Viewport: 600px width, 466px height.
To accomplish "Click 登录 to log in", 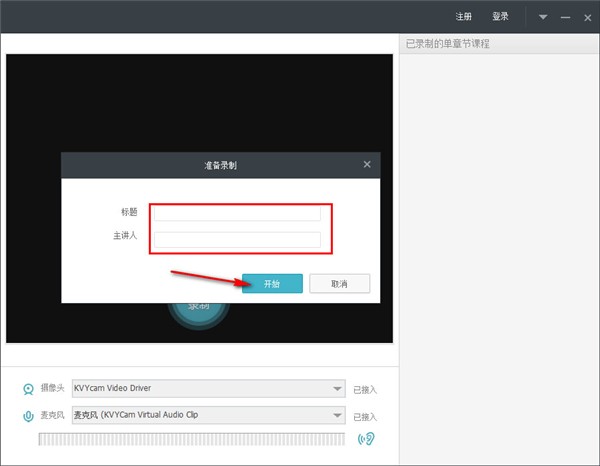I will tap(500, 17).
